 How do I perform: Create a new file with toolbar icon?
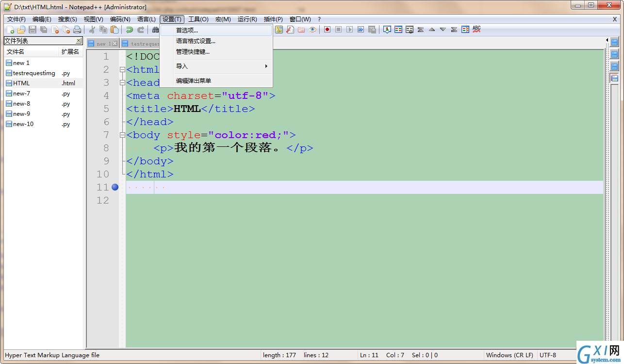pos(10,30)
